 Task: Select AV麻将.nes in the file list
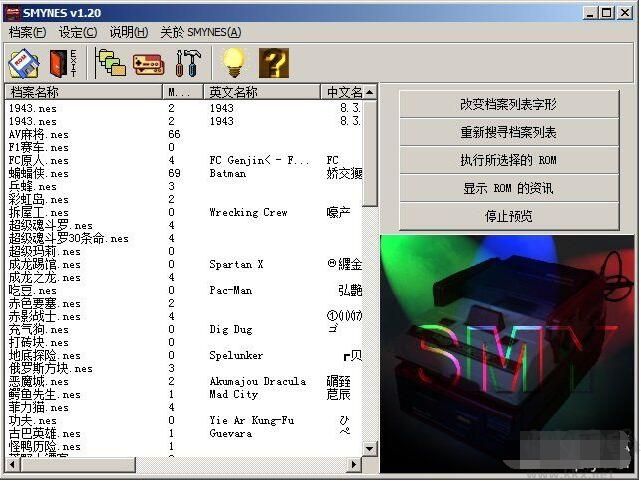[x=38, y=134]
